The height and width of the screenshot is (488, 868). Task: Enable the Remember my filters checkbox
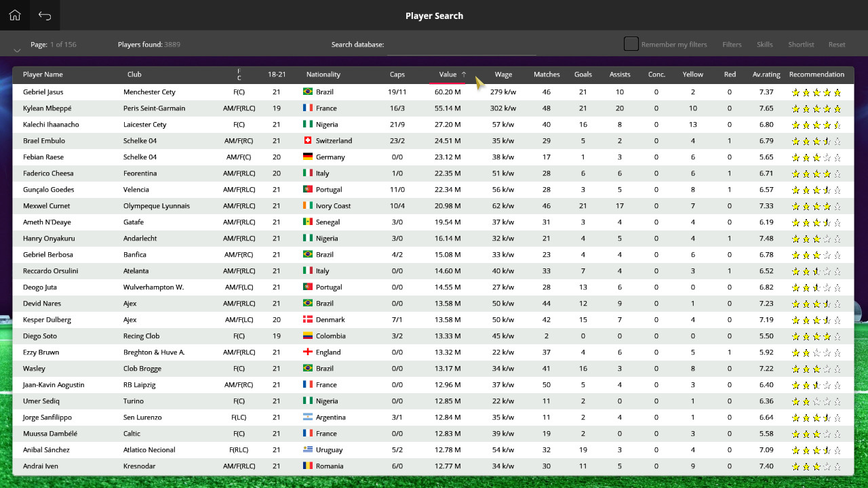(x=631, y=43)
